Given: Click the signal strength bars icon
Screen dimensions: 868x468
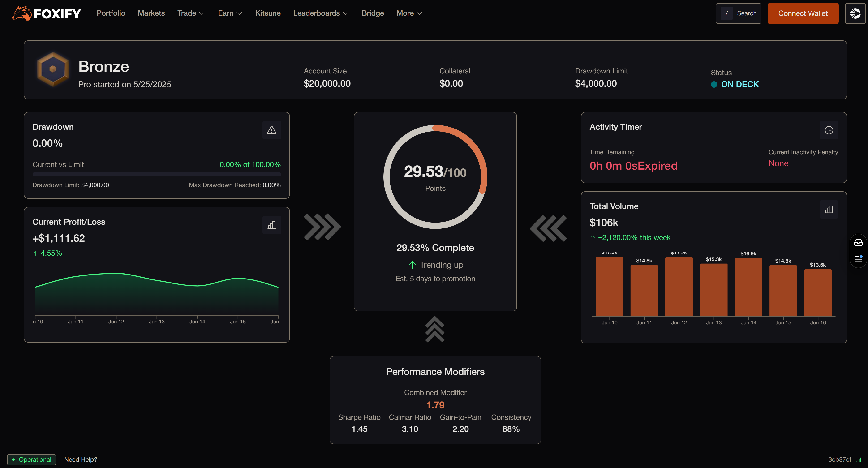Looking at the screenshot, I should pos(859,459).
